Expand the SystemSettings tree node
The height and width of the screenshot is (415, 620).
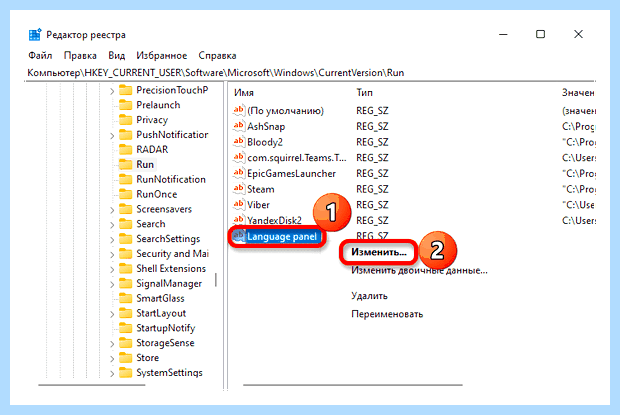(112, 374)
